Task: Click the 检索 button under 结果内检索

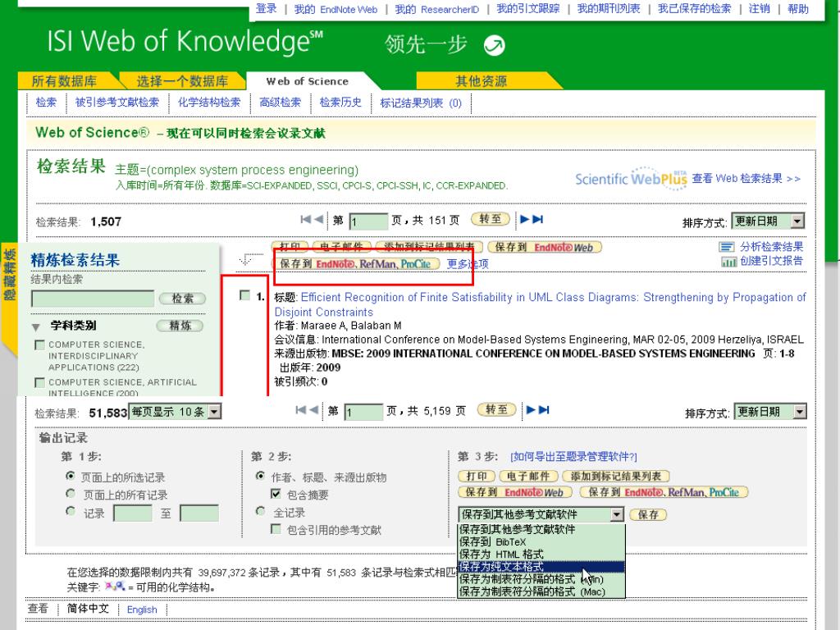Action: click(x=182, y=299)
